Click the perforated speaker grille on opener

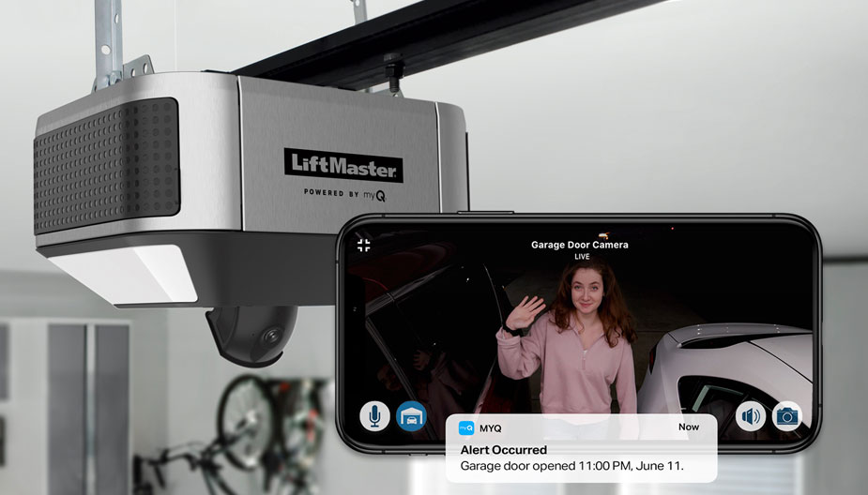point(105,164)
